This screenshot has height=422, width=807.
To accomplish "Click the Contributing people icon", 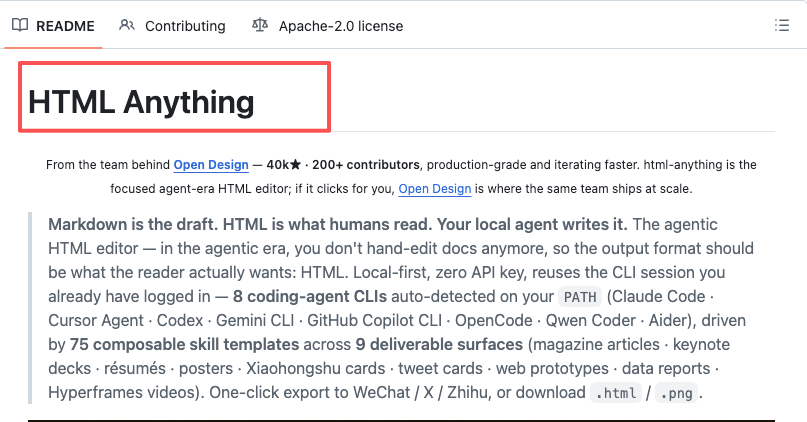I will tap(127, 25).
